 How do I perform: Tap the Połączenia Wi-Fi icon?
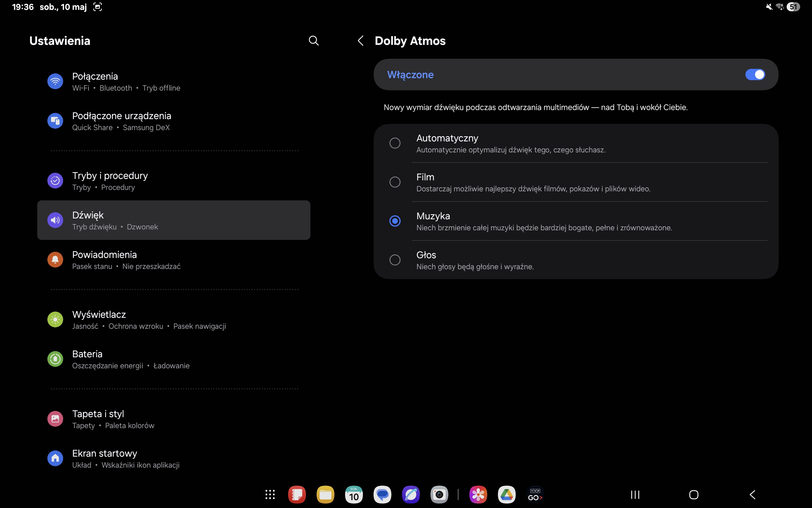55,81
